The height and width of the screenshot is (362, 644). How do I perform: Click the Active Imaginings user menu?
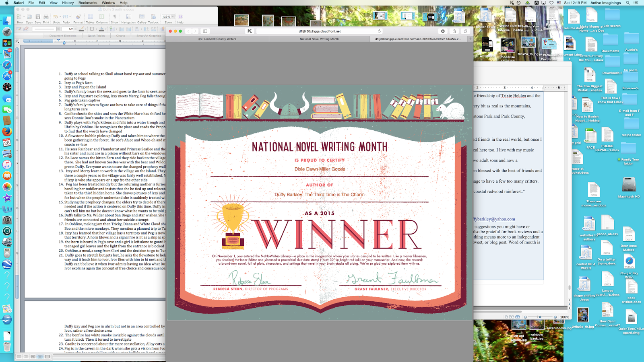click(x=605, y=3)
